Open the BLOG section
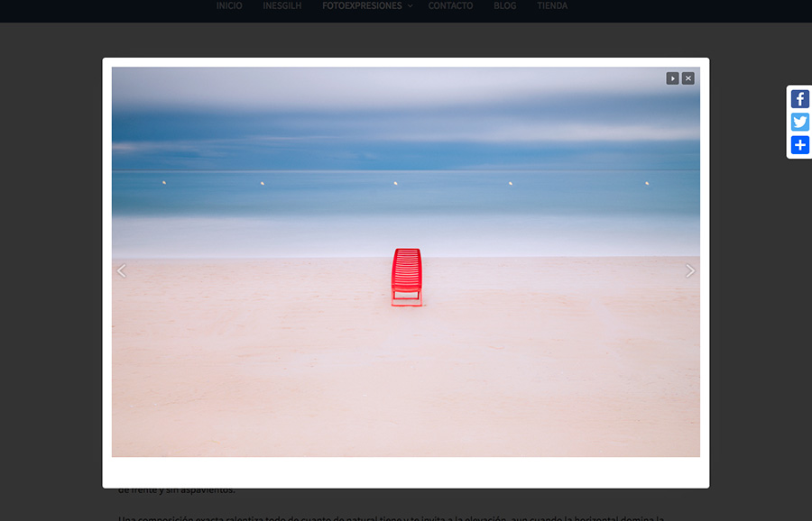The height and width of the screenshot is (521, 812). 505,6
